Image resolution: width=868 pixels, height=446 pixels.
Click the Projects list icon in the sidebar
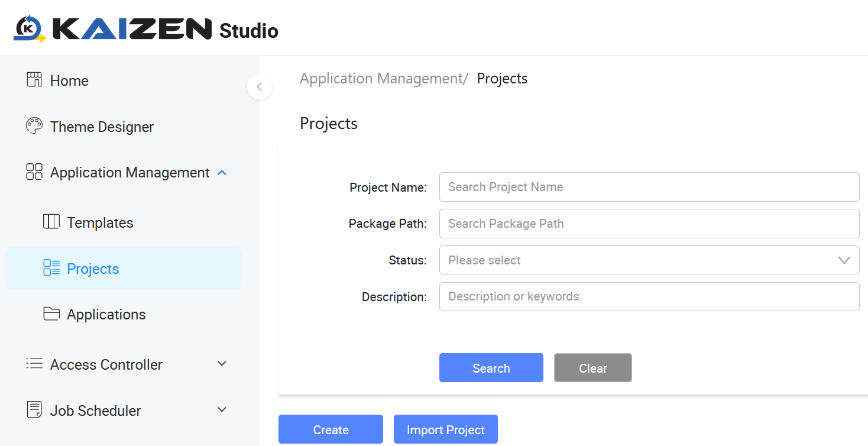(x=51, y=268)
